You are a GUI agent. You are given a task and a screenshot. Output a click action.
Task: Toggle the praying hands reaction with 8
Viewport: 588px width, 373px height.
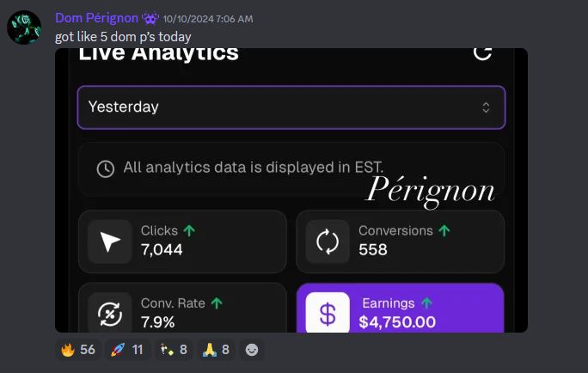(216, 350)
